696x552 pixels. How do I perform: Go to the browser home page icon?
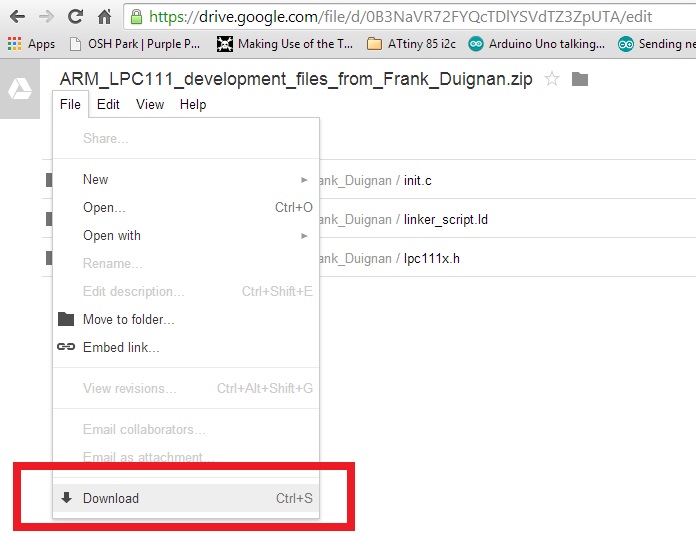[x=104, y=17]
